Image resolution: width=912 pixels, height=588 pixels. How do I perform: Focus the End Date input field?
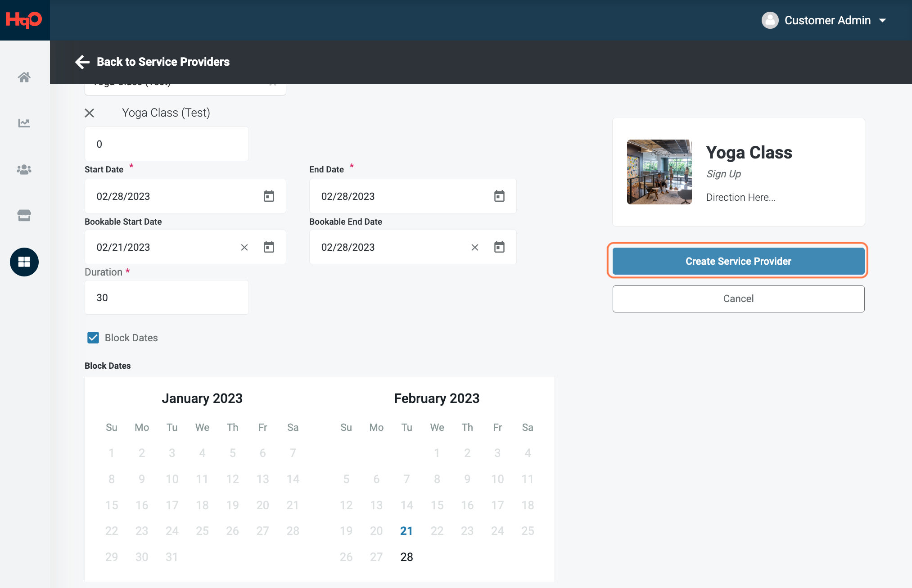coord(412,196)
